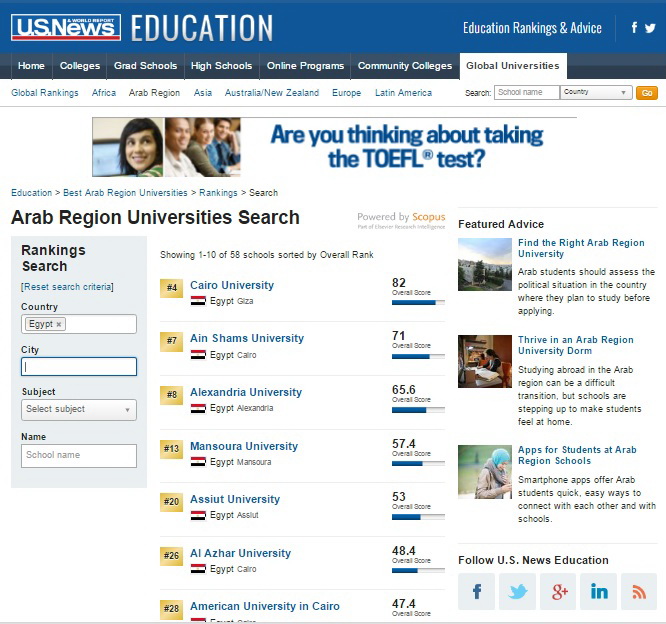The width and height of the screenshot is (666, 624).
Task: Go to Australia/New Zealand subnav link
Action: coord(272,93)
